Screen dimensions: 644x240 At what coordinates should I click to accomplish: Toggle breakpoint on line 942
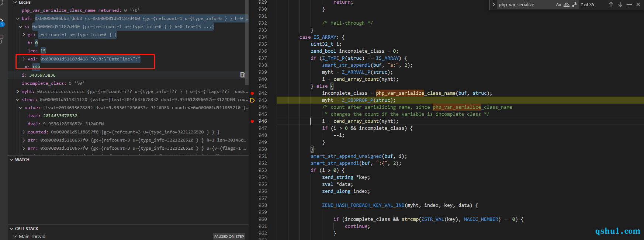(x=252, y=93)
